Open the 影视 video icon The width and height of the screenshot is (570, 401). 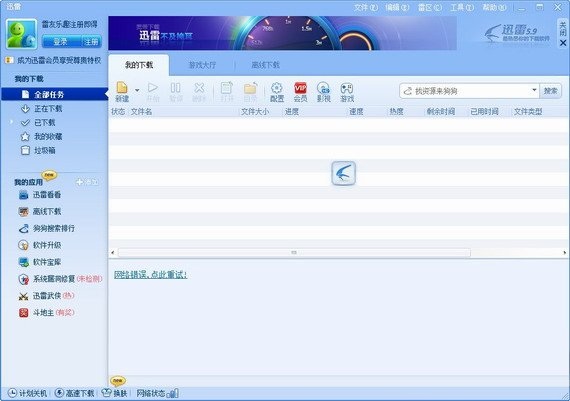pyautogui.click(x=324, y=92)
